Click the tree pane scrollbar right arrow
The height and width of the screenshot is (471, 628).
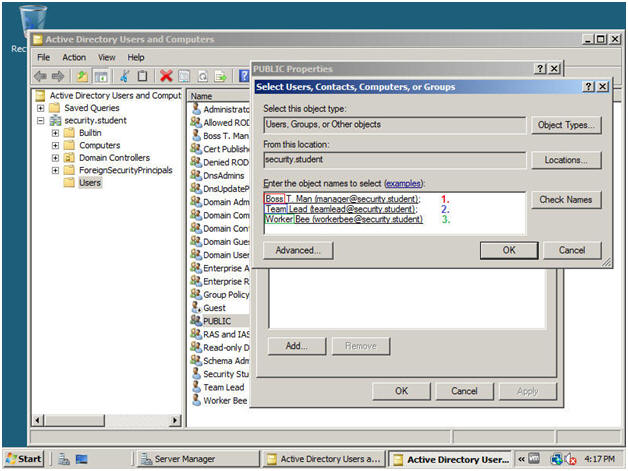(x=175, y=420)
